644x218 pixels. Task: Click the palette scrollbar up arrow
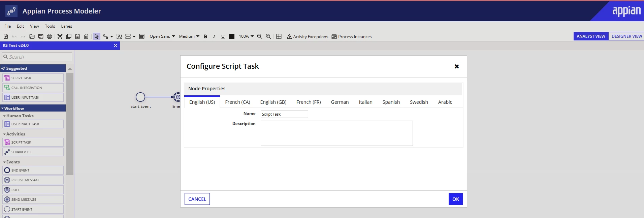70,69
